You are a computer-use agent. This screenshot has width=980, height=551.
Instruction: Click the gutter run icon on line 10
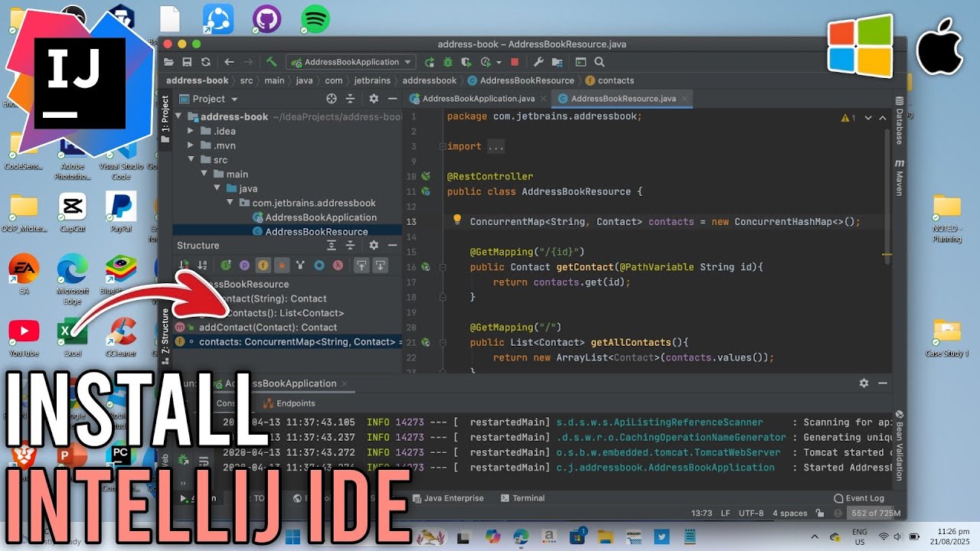(426, 176)
